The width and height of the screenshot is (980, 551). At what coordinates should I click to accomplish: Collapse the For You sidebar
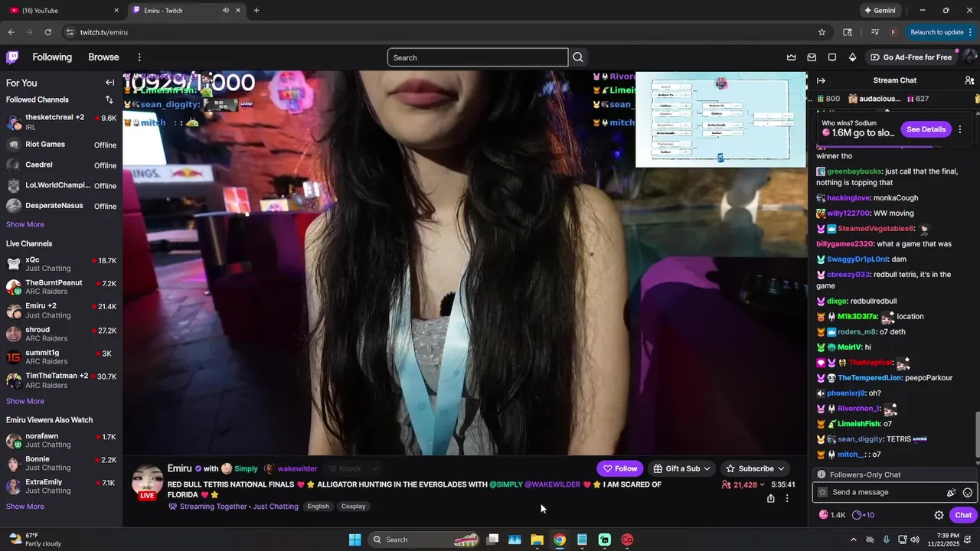coord(109,83)
